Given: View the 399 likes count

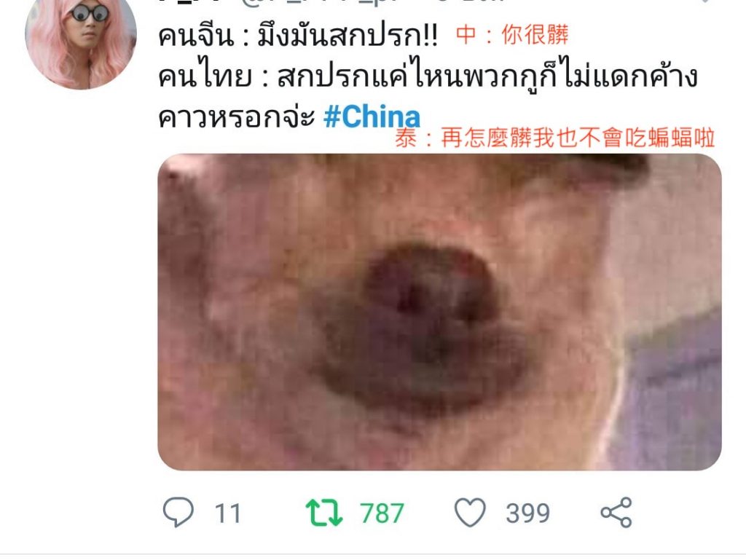Looking at the screenshot, I should point(527,513).
